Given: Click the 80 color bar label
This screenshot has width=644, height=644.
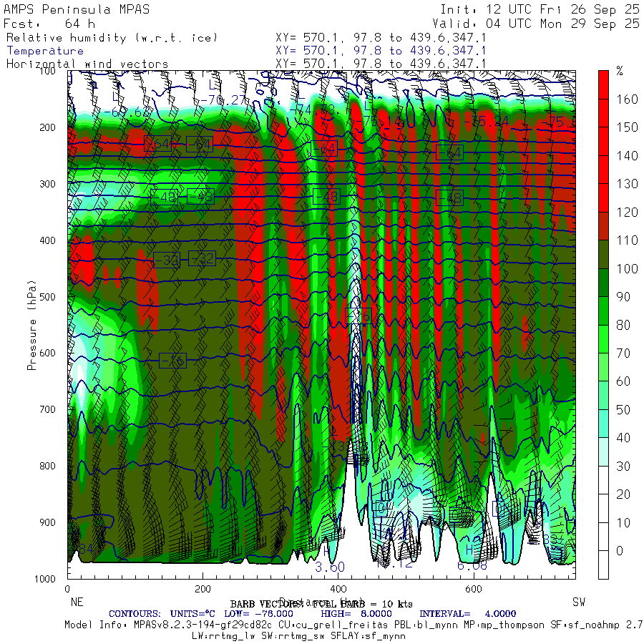Looking at the screenshot, I should 623,325.
